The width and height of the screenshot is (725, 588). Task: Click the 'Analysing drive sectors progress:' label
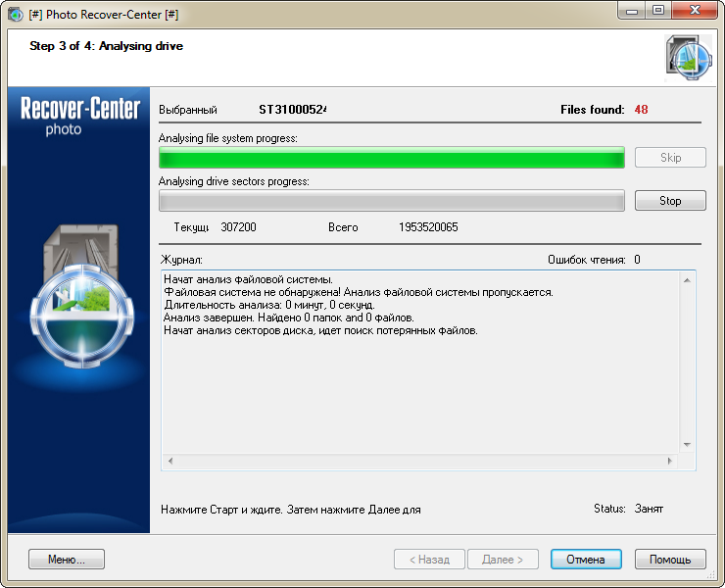point(234,181)
